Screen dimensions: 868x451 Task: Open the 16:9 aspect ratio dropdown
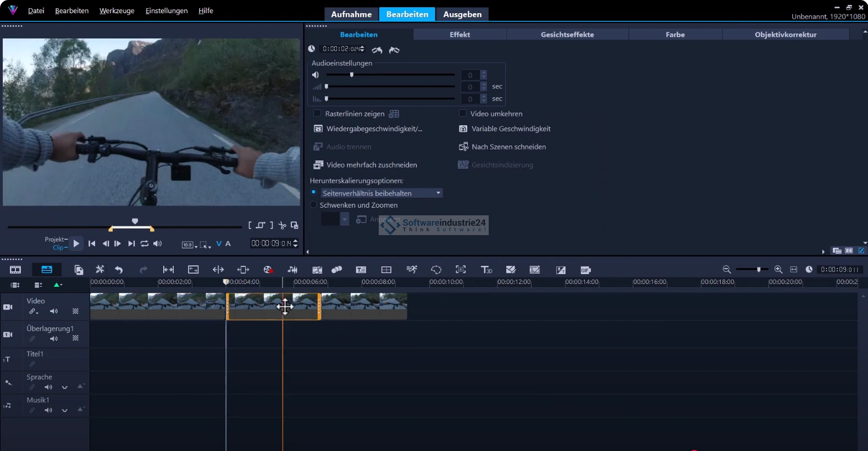point(189,244)
